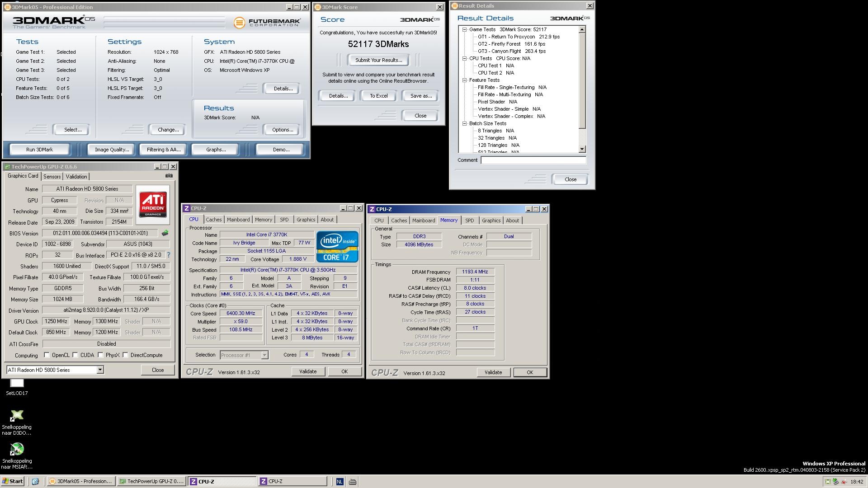
Task: Collapse the CPU Tests tree node
Action: (464, 58)
